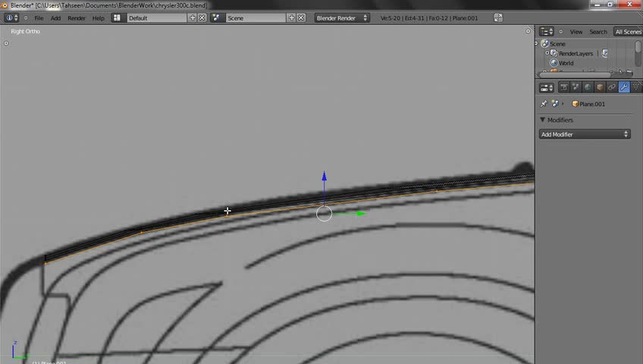The width and height of the screenshot is (643, 364).
Task: Collapse the Modifiers panel
Action: (x=542, y=120)
